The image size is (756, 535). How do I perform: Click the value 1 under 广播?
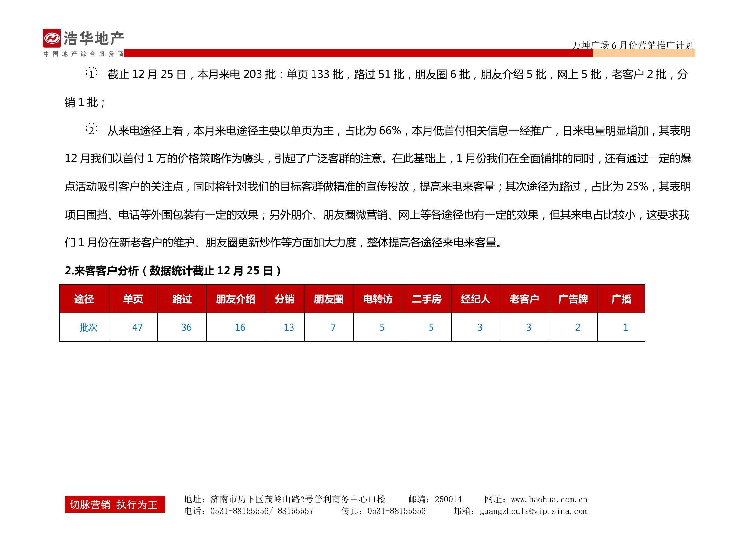626,327
